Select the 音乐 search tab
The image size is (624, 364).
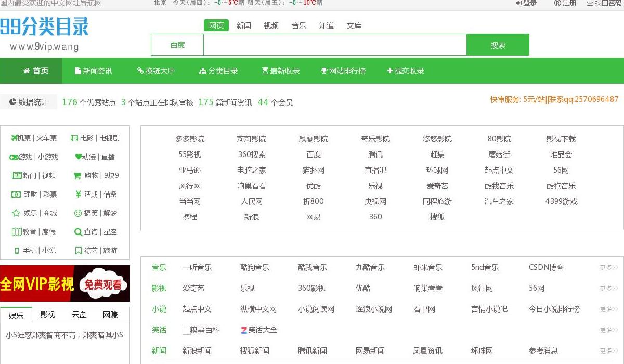299,25
